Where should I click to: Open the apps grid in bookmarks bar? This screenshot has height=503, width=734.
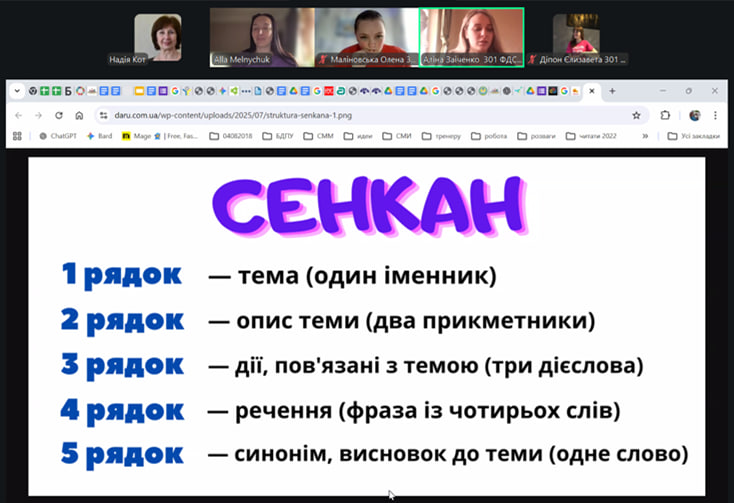(x=17, y=136)
